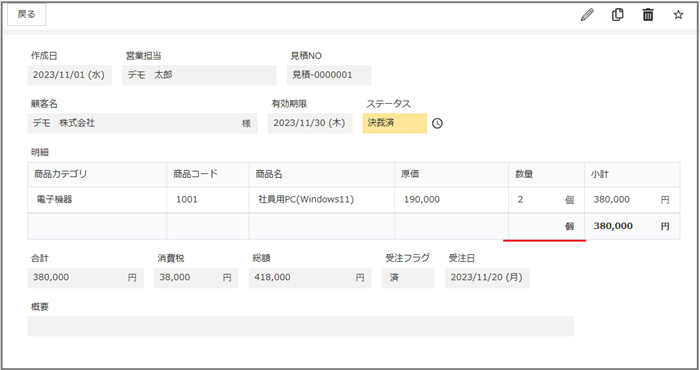This screenshot has width=700, height=370.
Task: Click the bold subtotal 380,000 in totals row
Action: coord(612,226)
